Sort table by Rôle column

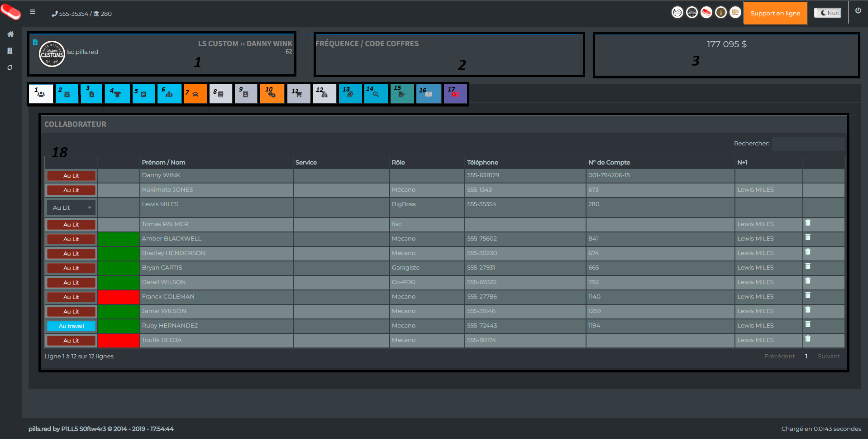427,163
